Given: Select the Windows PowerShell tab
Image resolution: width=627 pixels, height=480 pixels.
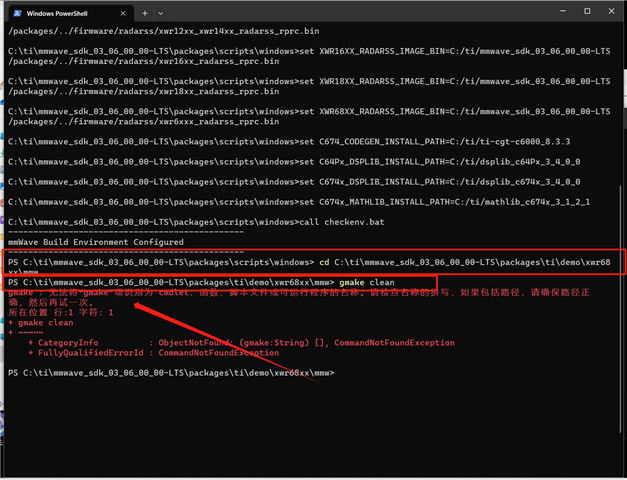Looking at the screenshot, I should [70, 13].
